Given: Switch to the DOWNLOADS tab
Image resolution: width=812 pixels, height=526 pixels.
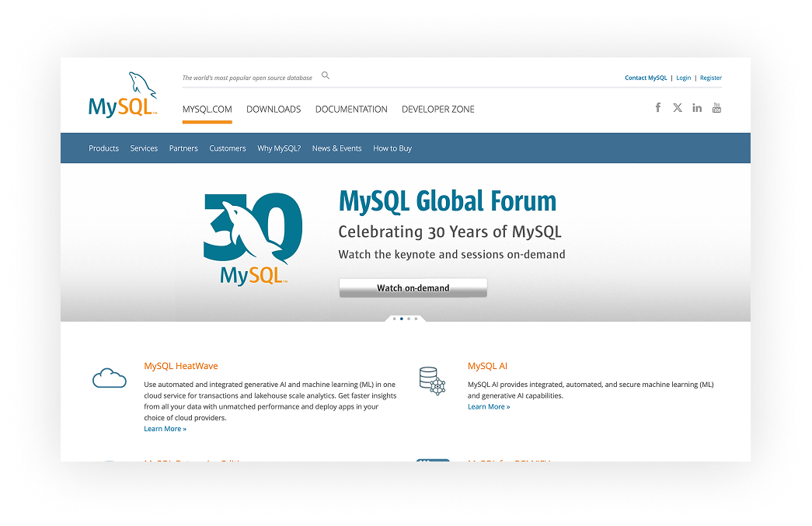Looking at the screenshot, I should click(x=274, y=110).
